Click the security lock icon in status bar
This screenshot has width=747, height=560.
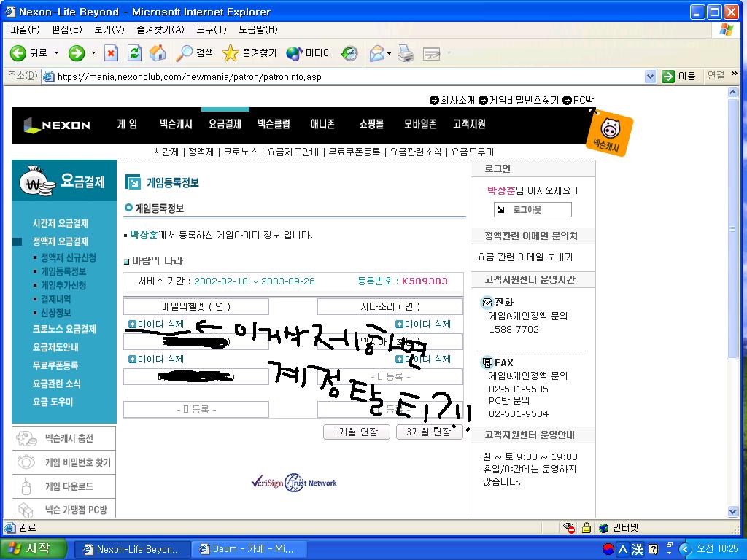[x=587, y=528]
